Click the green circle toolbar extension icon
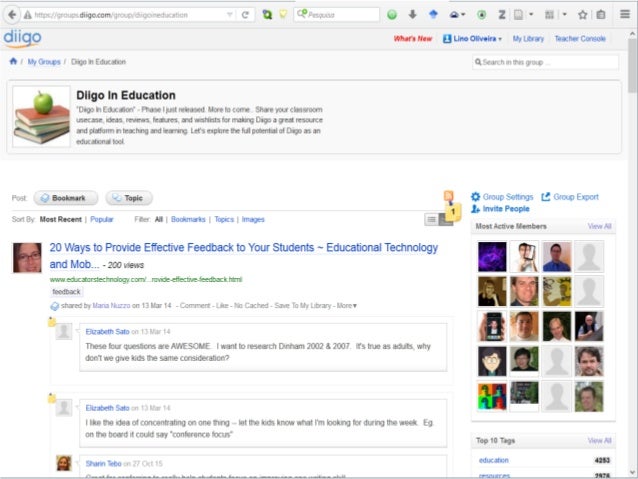The width and height of the screenshot is (638, 479). pyautogui.click(x=392, y=15)
